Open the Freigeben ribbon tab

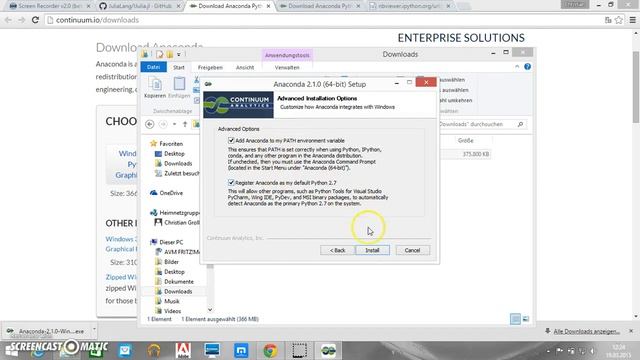click(210, 67)
